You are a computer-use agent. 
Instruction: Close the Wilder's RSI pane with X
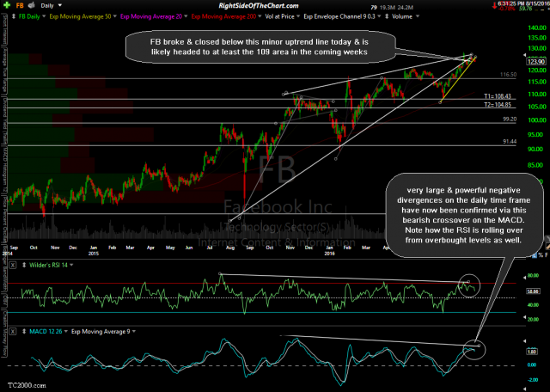13,266
